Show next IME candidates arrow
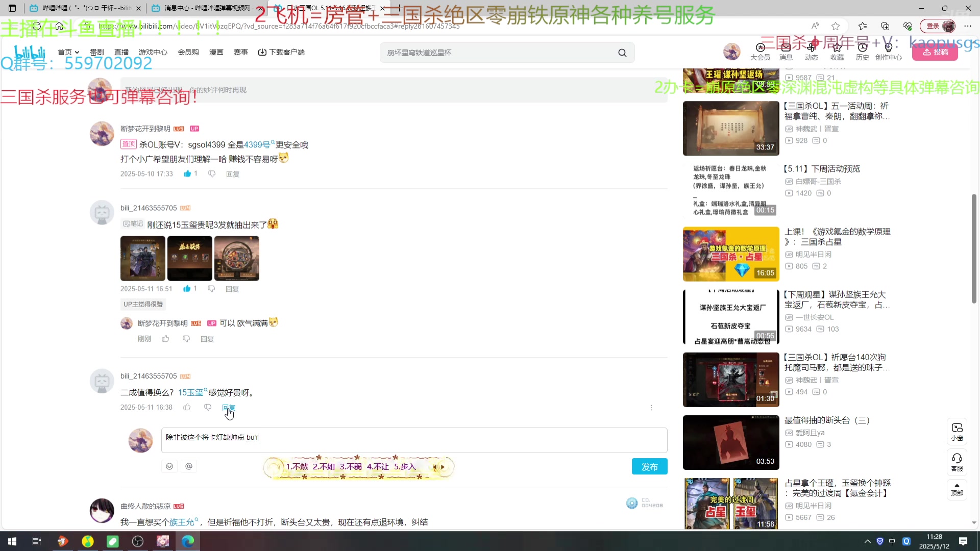Image resolution: width=980 pixels, height=551 pixels. 443,467
